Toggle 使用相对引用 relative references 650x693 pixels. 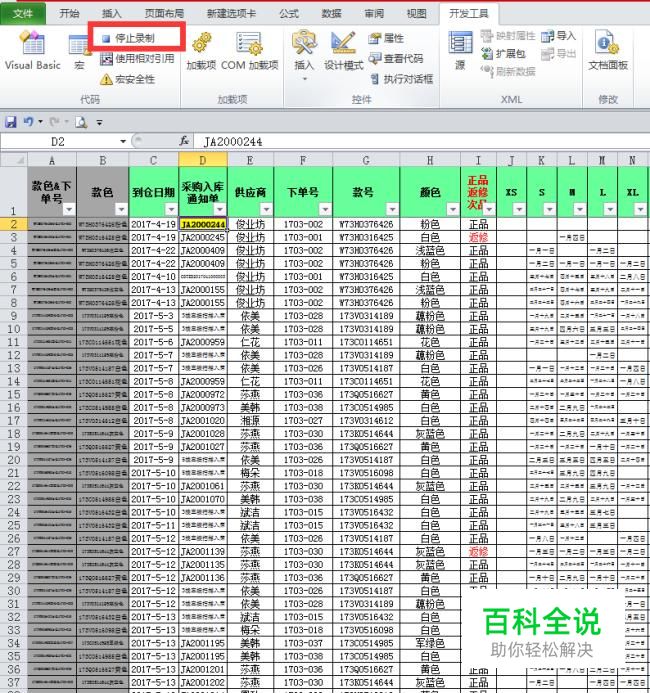pos(137,58)
